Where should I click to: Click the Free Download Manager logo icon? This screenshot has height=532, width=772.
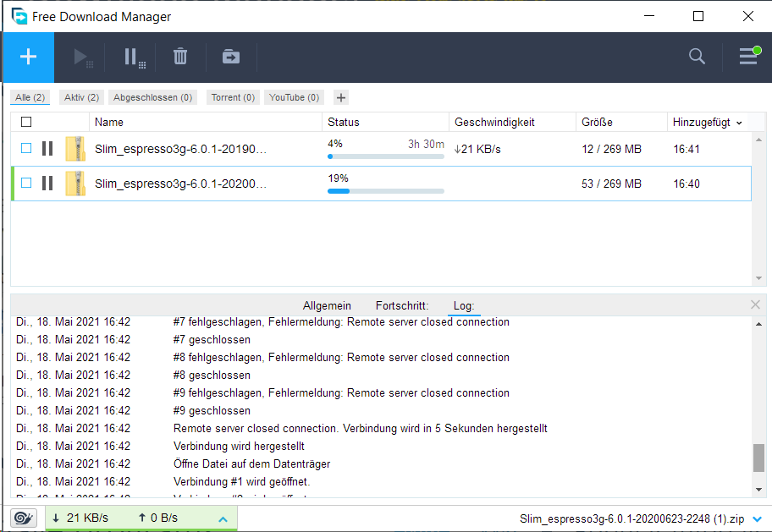pyautogui.click(x=19, y=16)
